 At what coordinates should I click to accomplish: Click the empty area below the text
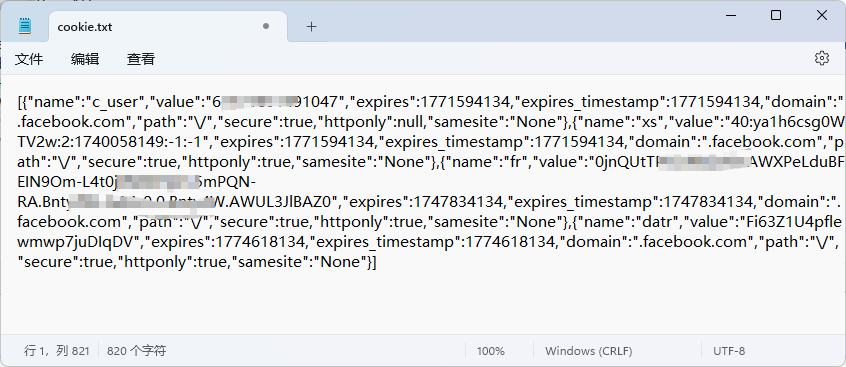421,305
